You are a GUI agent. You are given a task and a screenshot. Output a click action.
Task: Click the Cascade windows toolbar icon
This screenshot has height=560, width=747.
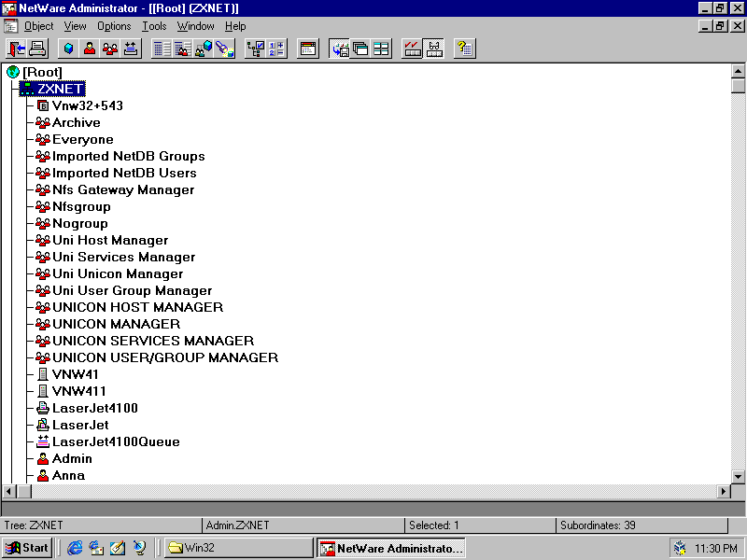[x=360, y=49]
